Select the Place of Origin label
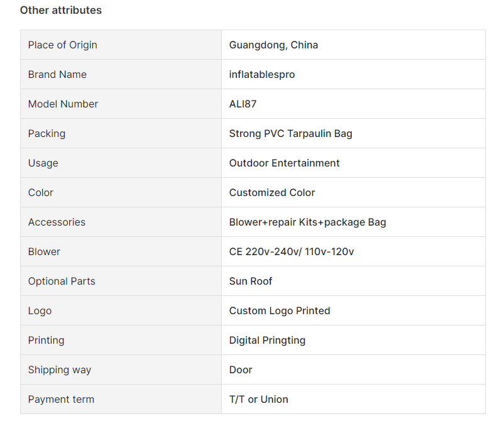504x421 pixels. point(63,45)
